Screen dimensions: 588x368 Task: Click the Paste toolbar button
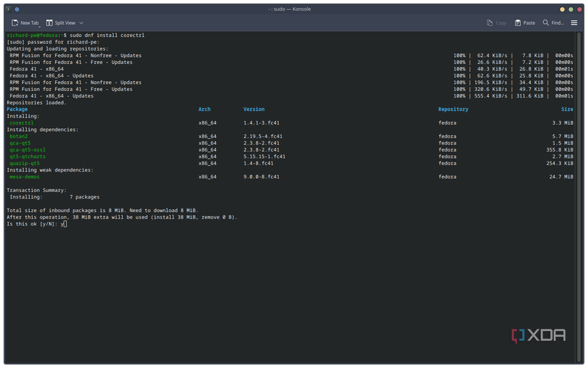click(525, 23)
